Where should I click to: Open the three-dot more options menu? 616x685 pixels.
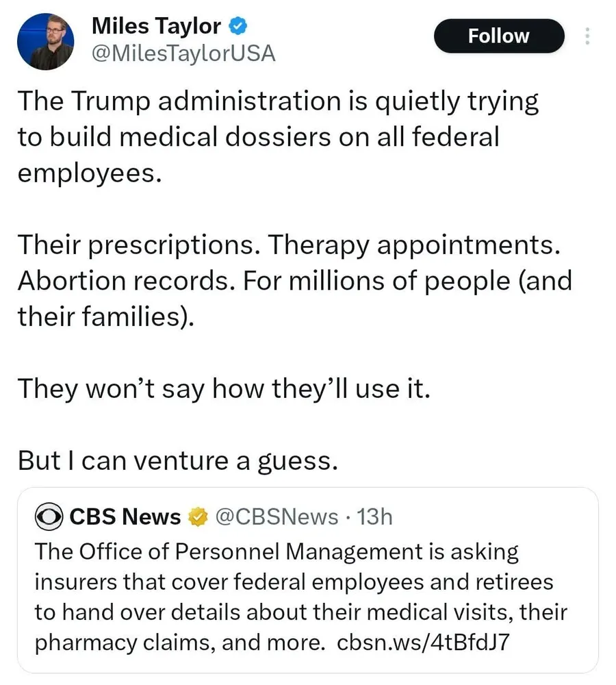[x=587, y=36]
